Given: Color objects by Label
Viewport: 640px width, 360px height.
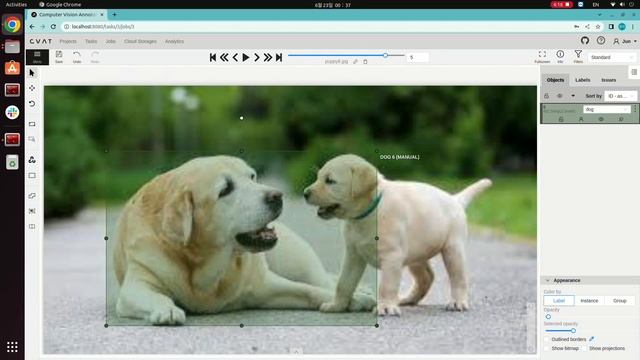Looking at the screenshot, I should click(x=559, y=301).
